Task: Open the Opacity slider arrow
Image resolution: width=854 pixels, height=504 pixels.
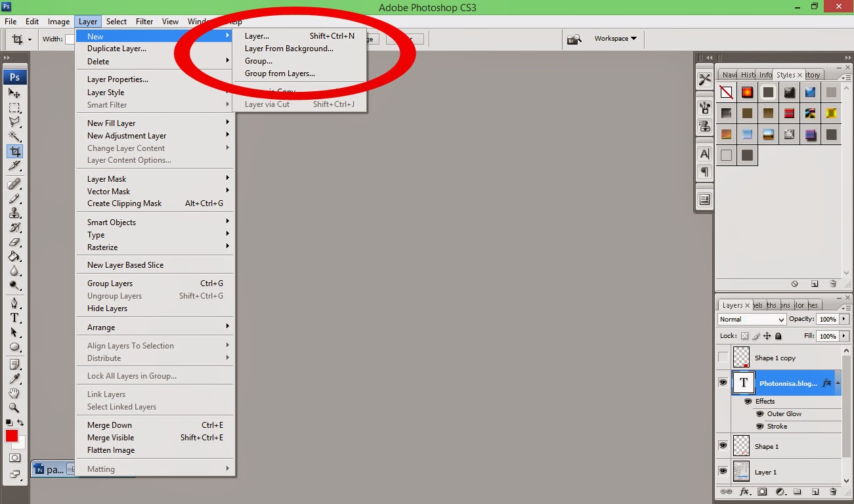Action: (843, 320)
